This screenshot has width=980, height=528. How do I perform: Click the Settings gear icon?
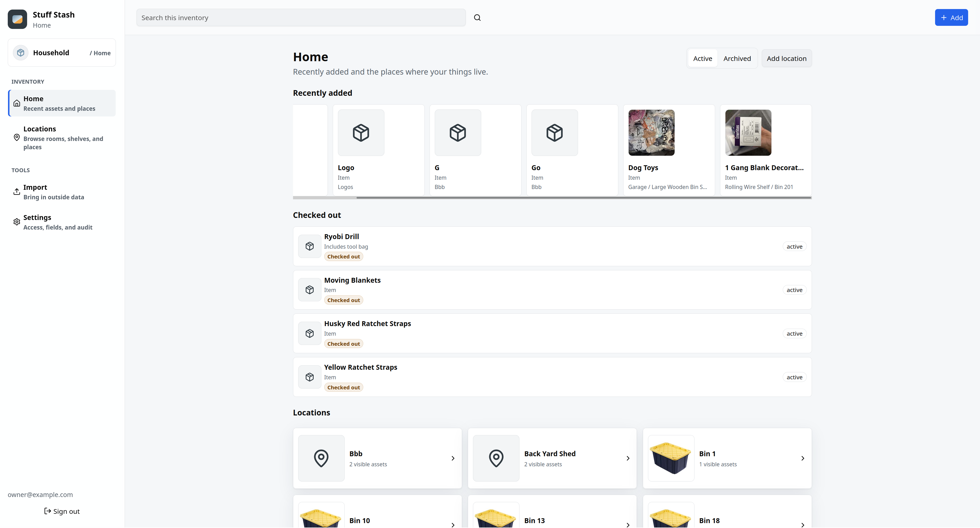coord(17,222)
